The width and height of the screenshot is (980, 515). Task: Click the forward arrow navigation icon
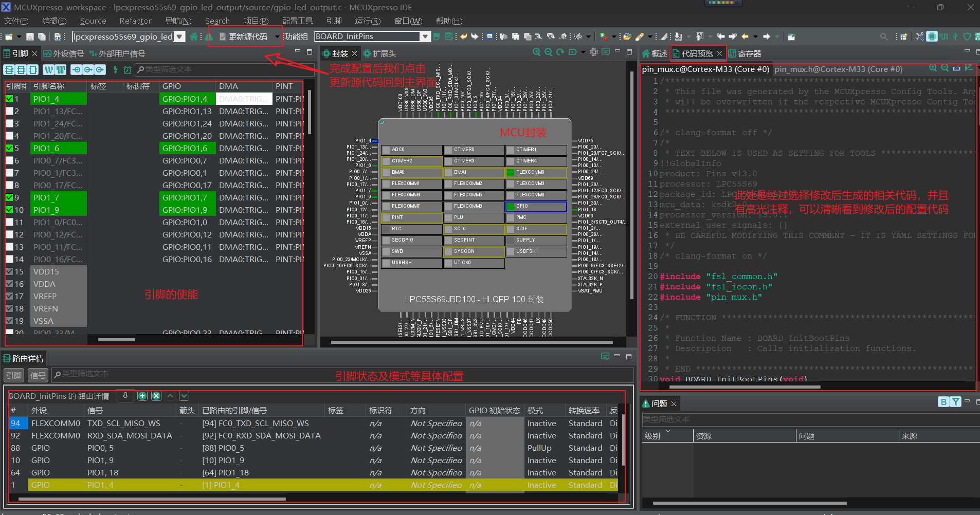point(767,36)
